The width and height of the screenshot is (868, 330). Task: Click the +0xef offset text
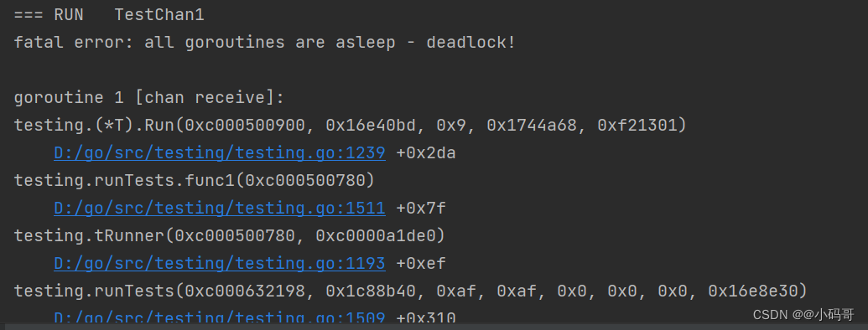pos(421,264)
